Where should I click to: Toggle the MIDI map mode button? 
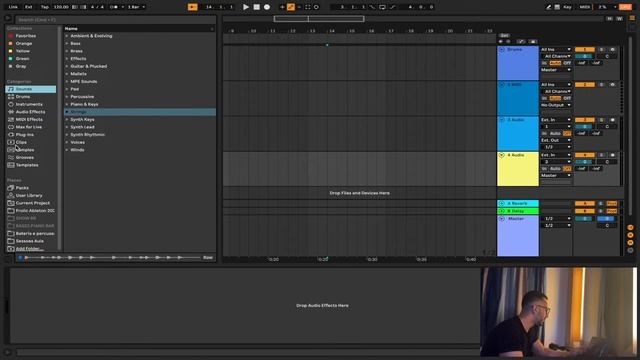click(x=584, y=7)
